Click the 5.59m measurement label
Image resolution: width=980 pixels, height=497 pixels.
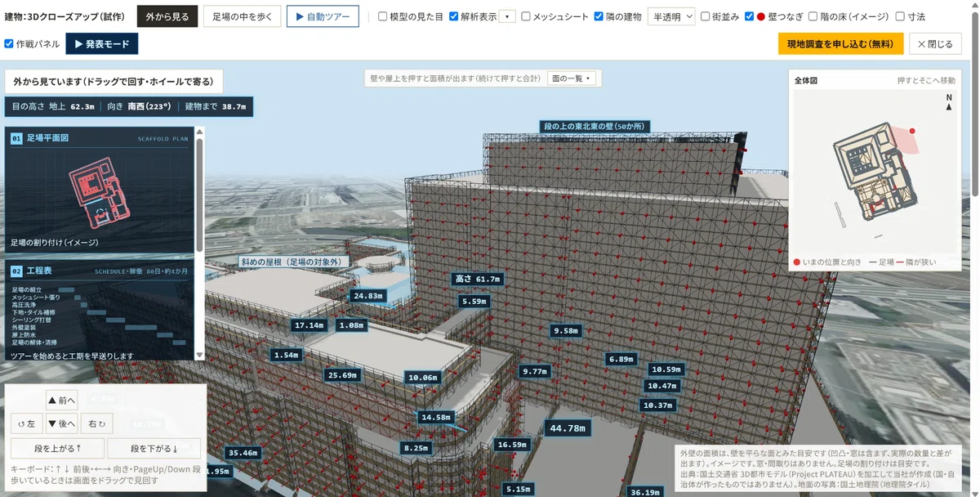click(474, 302)
